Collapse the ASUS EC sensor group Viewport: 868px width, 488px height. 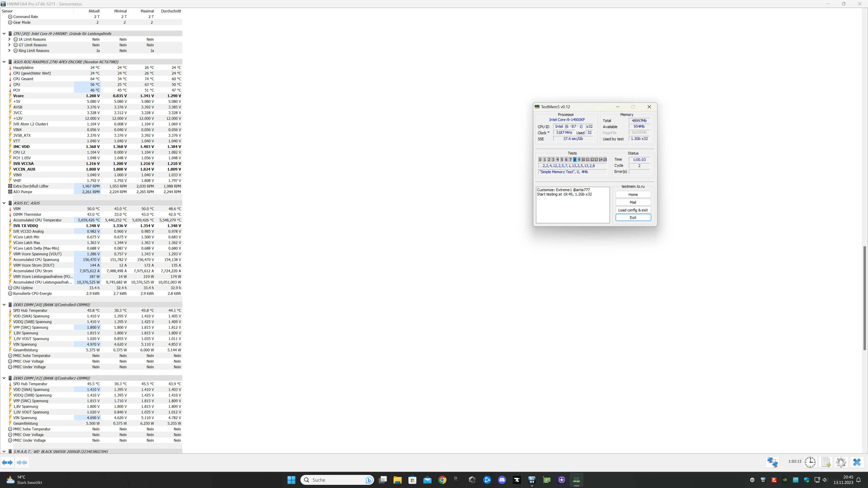point(4,203)
